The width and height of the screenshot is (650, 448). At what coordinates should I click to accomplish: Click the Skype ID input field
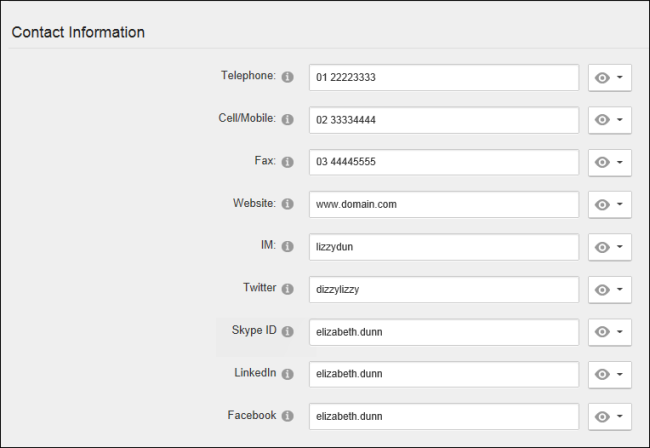(444, 332)
